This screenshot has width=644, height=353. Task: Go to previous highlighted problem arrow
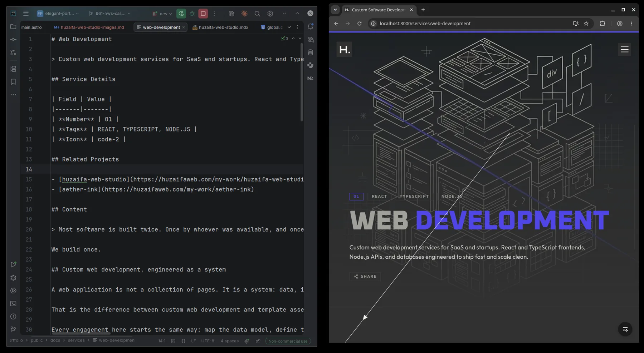click(293, 38)
